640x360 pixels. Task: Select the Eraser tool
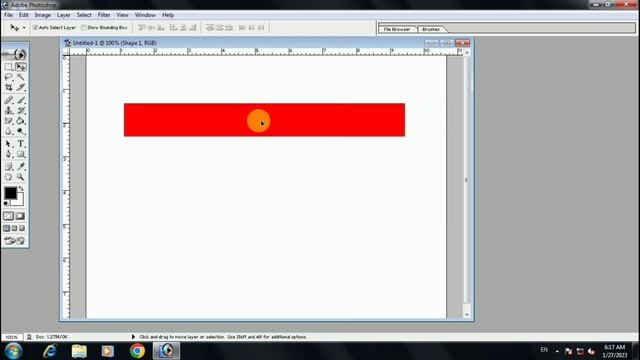9,121
